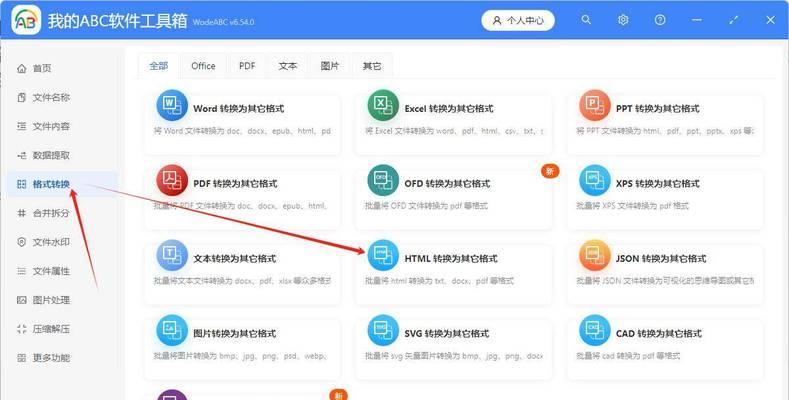Click the XPS conversion icon
Image resolution: width=789 pixels, height=400 pixels.
point(595,180)
